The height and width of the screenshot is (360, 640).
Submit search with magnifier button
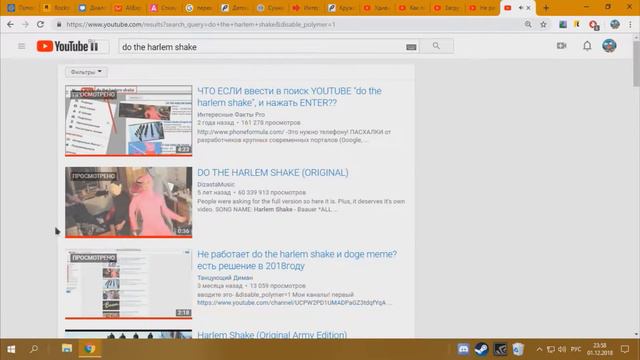(436, 46)
